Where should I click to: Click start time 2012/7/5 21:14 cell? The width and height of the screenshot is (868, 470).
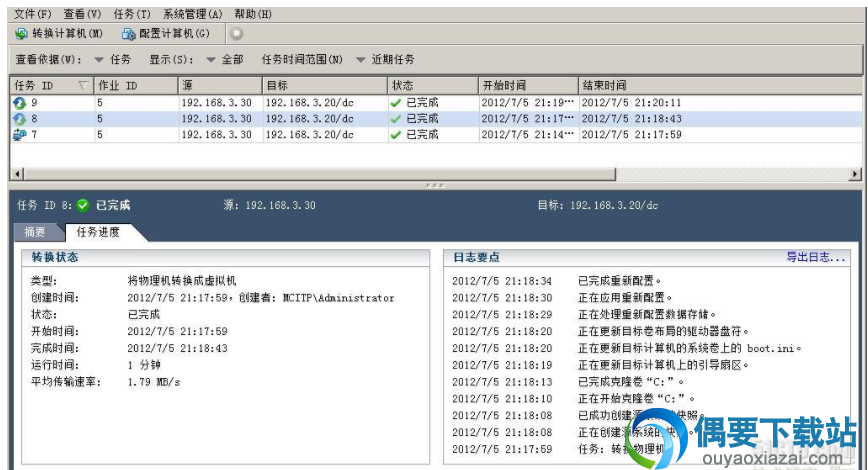tap(528, 135)
